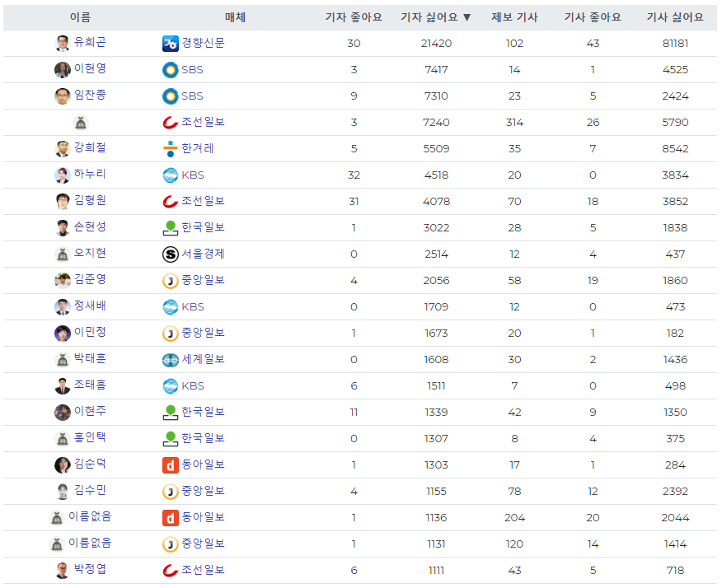Image resolution: width=722 pixels, height=588 pixels.
Task: Click the 조선일보 logo icon in 박정엽's row
Action: point(171,571)
